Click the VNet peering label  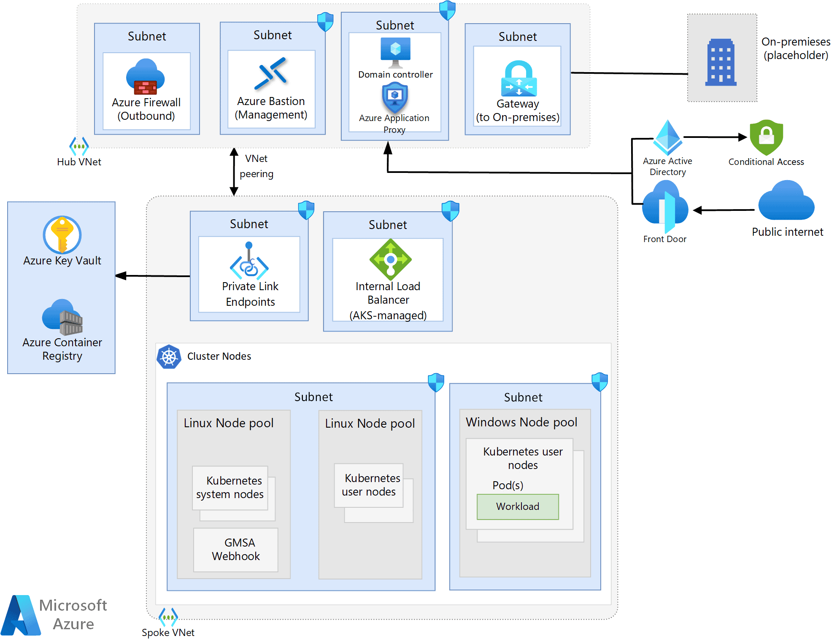(x=256, y=166)
